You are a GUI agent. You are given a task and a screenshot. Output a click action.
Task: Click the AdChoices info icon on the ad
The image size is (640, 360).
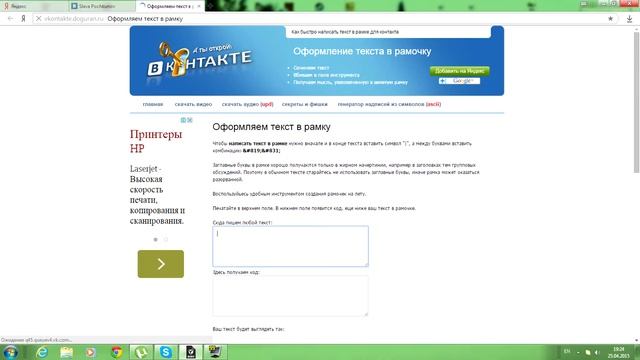tap(183, 120)
